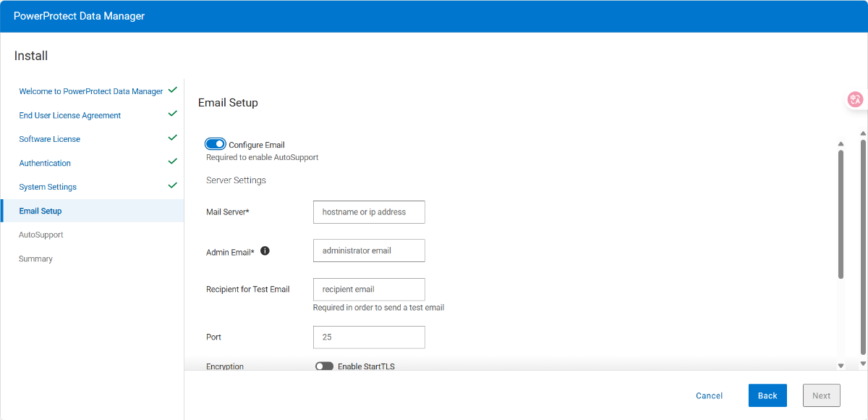Image resolution: width=868 pixels, height=420 pixels.
Task: Click the inner scrollbar up arrow
Action: click(x=841, y=144)
